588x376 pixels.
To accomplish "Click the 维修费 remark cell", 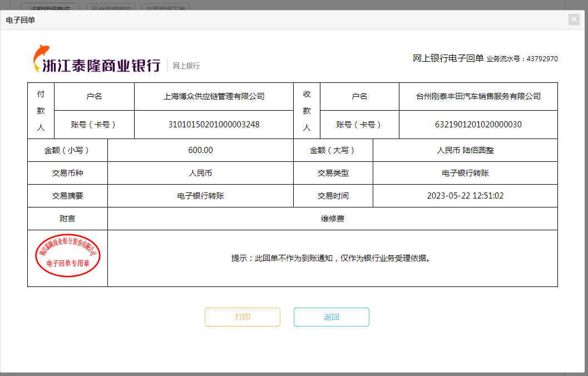I will [x=332, y=219].
